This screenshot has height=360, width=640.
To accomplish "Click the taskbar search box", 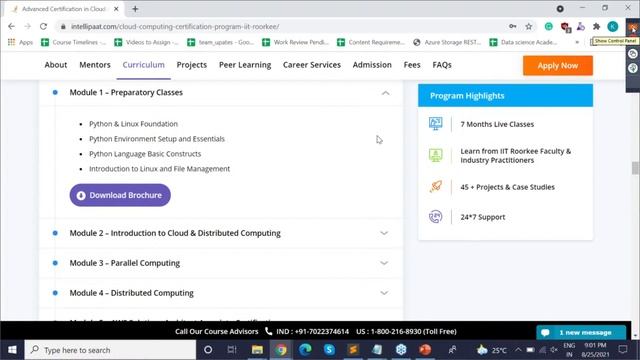I will pyautogui.click(x=110, y=350).
